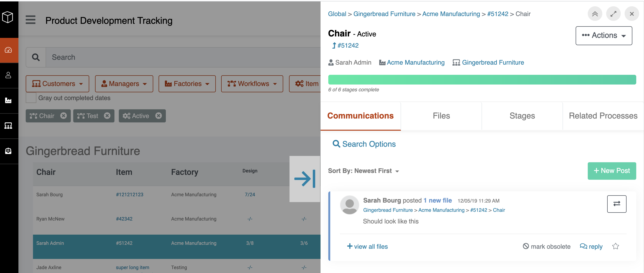
Task: Open the customers group sidebar icon
Action: 8,126
